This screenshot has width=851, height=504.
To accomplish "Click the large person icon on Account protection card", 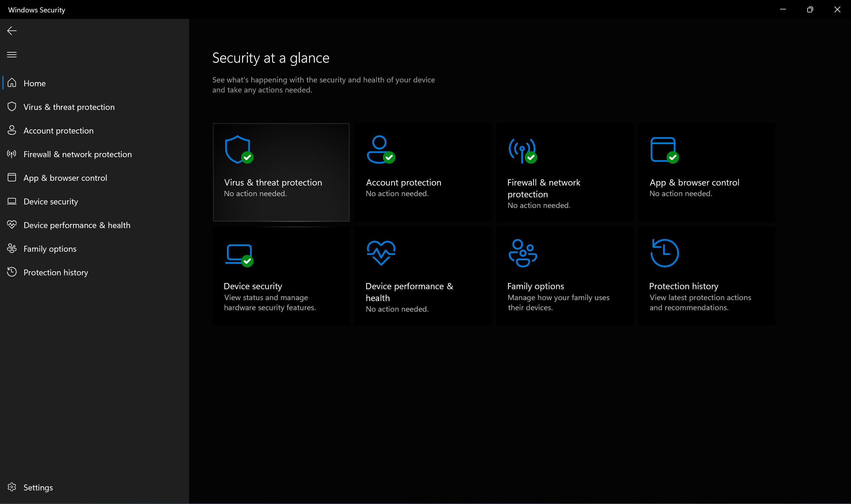I will (x=381, y=150).
